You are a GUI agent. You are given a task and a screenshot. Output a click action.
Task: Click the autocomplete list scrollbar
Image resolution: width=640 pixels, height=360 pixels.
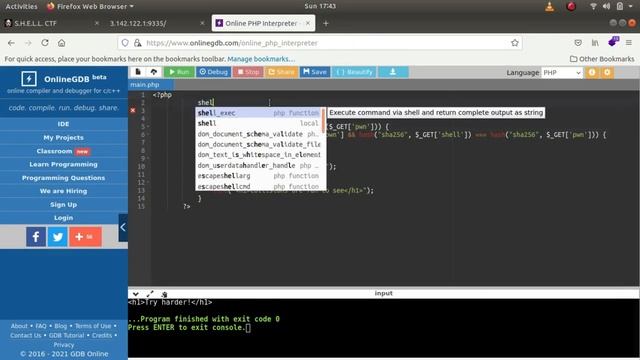coord(323,120)
